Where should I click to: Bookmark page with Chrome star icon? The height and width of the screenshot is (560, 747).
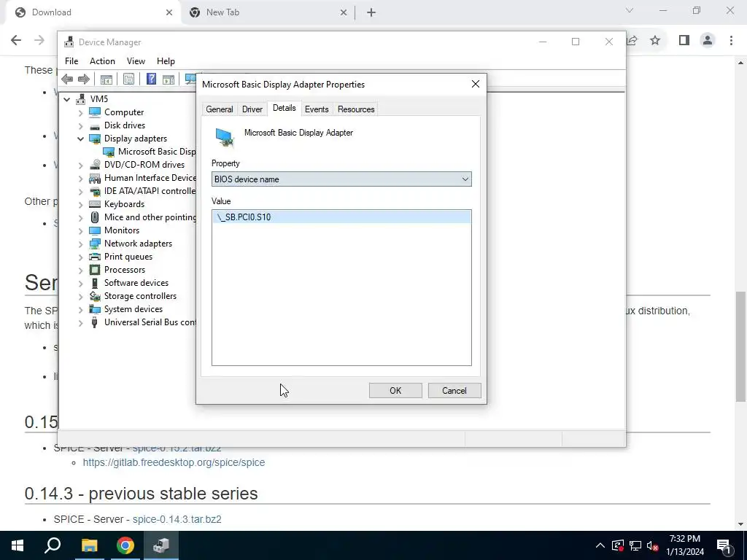(655, 41)
